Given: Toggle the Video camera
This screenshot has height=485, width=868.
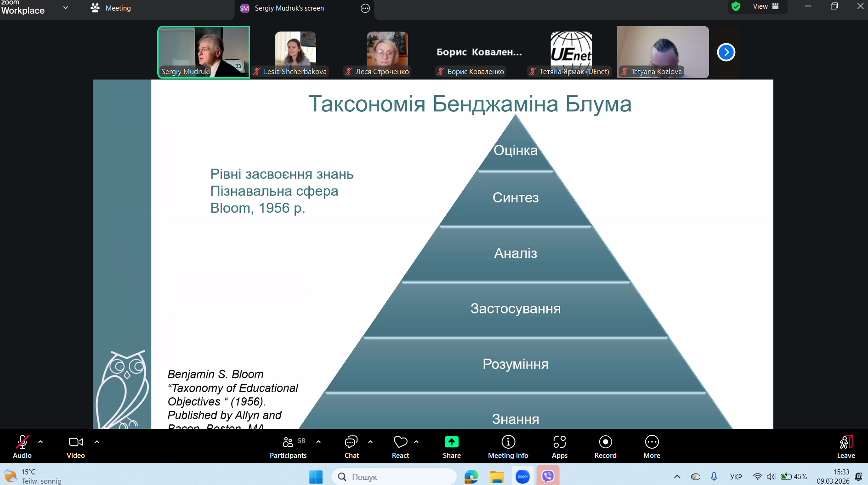Looking at the screenshot, I should [76, 447].
